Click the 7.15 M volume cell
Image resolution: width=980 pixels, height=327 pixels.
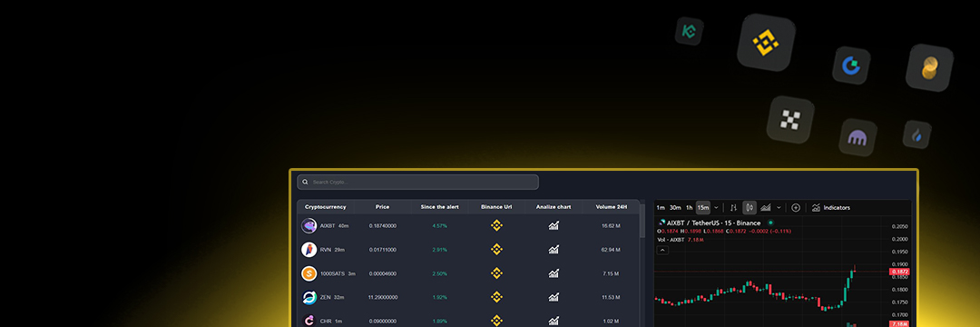(610, 273)
